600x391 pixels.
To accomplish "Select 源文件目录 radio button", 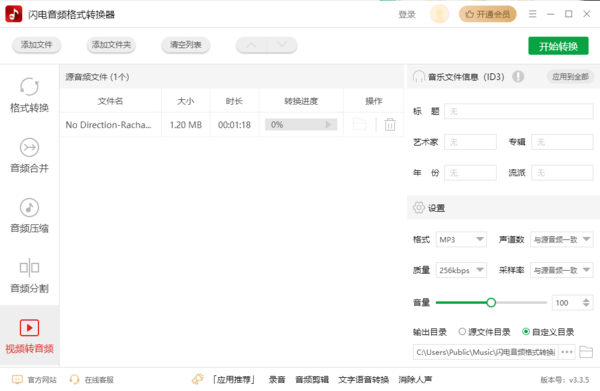I will 462,331.
